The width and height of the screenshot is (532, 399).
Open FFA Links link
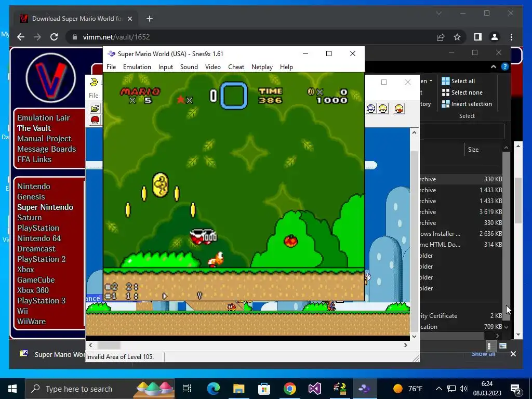tap(34, 159)
